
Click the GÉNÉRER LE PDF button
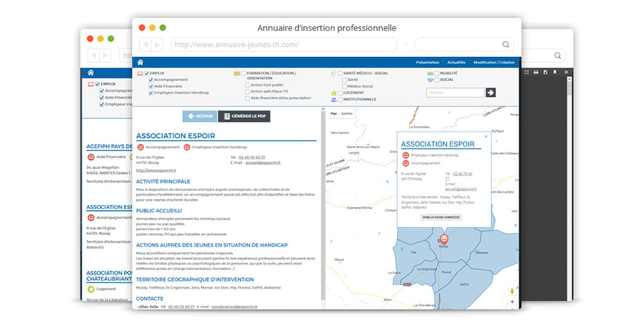coord(244,117)
